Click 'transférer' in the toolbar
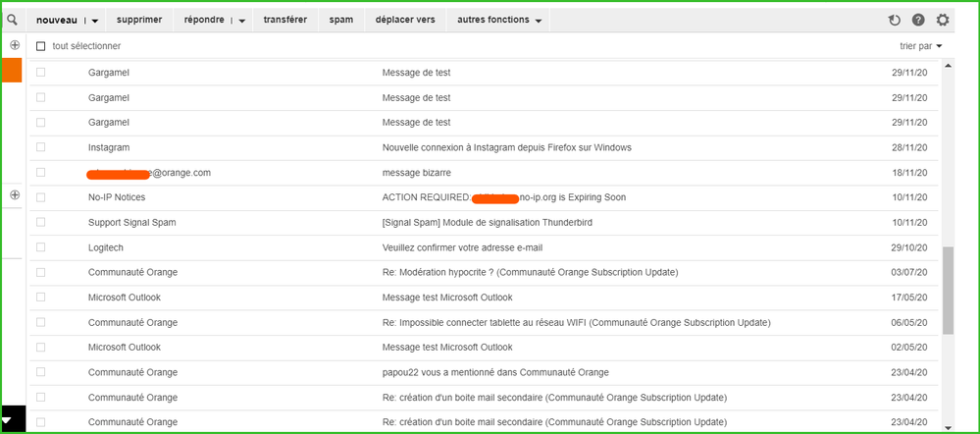This screenshot has height=434, width=980. pos(284,20)
